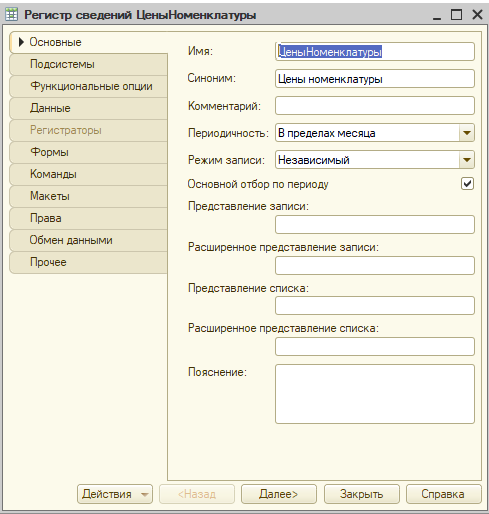Maximize the register properties window
The width and height of the screenshot is (489, 514).
click(456, 15)
